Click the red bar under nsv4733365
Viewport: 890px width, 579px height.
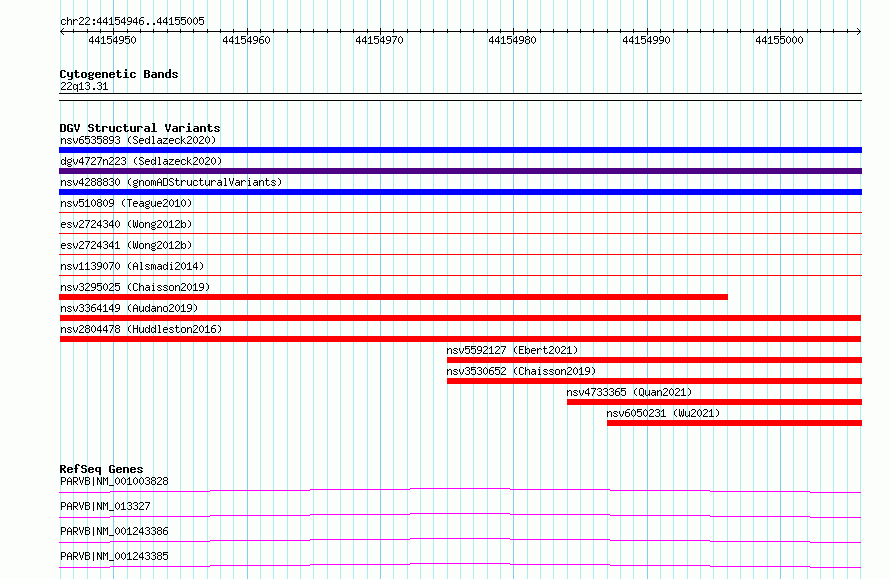(714, 402)
